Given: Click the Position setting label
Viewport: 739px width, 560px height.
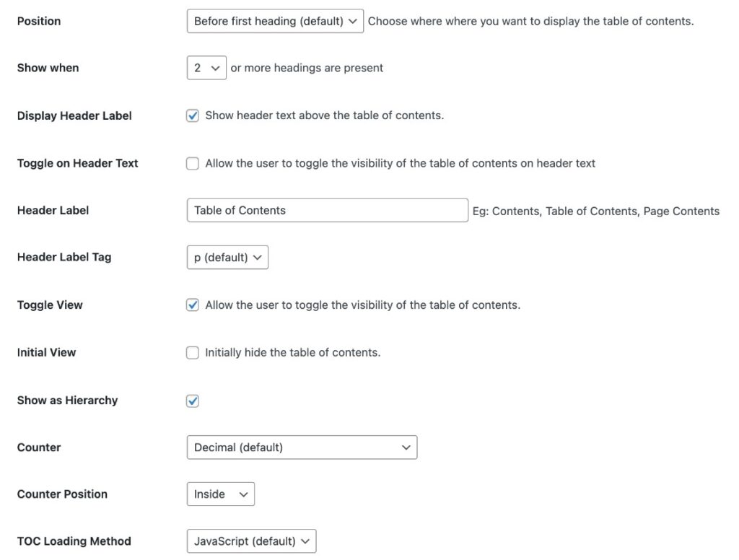Looking at the screenshot, I should [39, 21].
